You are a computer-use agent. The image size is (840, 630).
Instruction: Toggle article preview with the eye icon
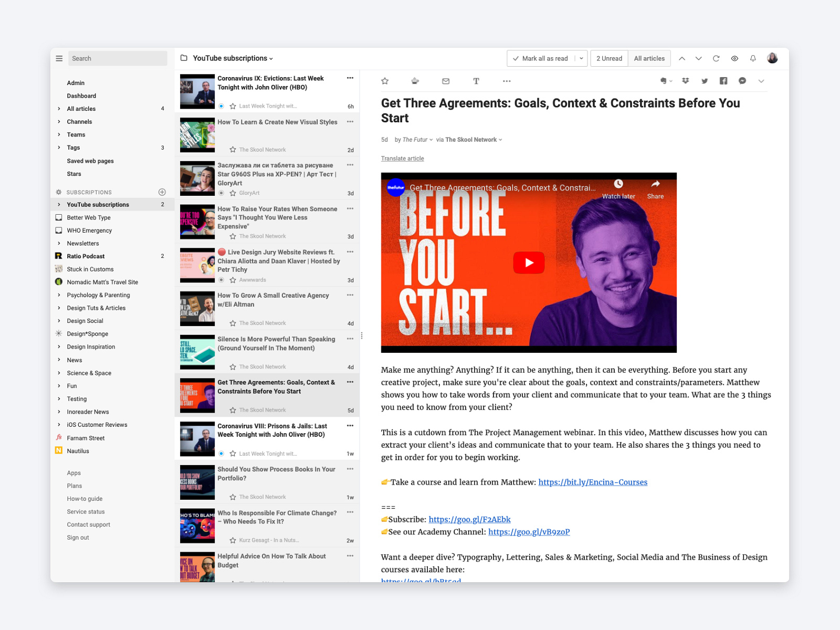[734, 58]
